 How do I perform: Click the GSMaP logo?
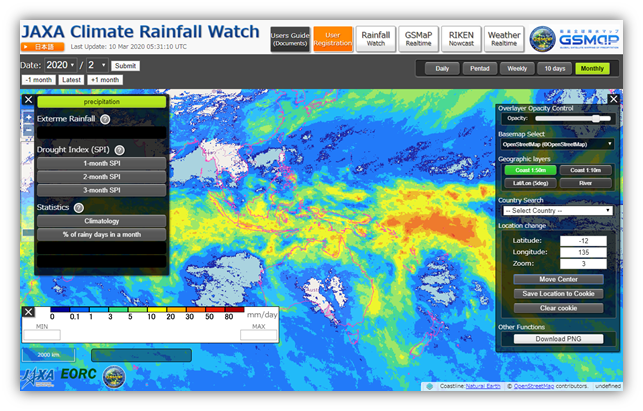[x=589, y=39]
